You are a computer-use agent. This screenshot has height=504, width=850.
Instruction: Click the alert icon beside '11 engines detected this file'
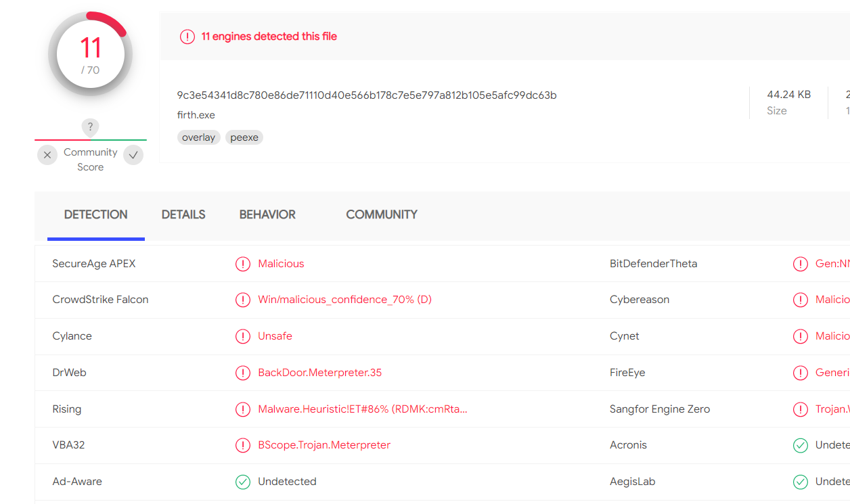coord(187,37)
